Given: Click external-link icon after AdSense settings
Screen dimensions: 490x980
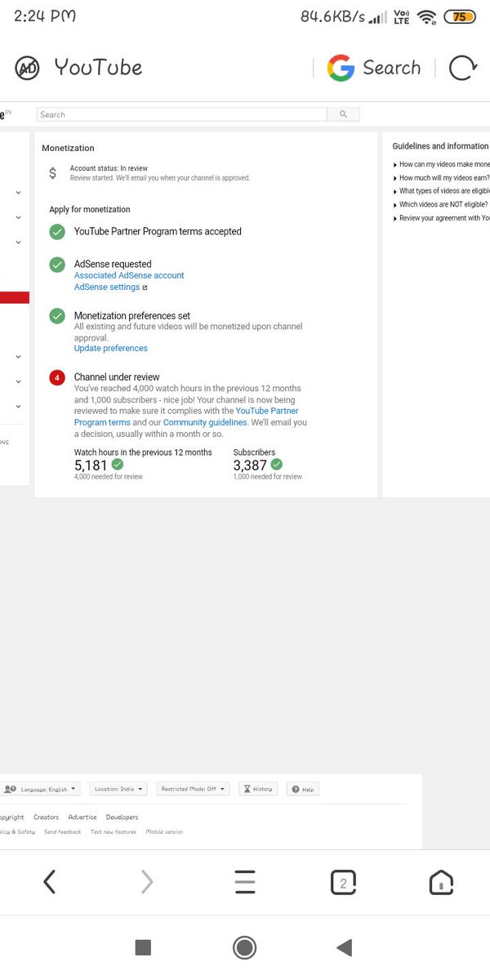Looking at the screenshot, I should (x=145, y=287).
